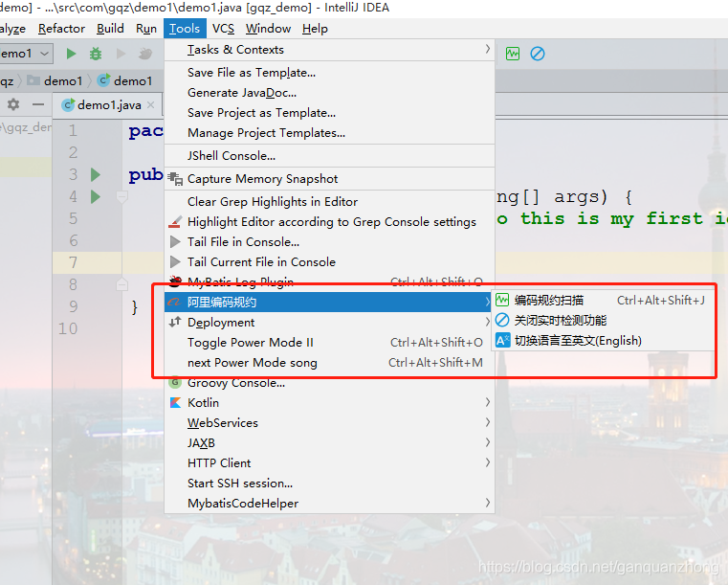This screenshot has height=585, width=728.
Task: Choose Save Project as Template
Action: click(x=330, y=113)
